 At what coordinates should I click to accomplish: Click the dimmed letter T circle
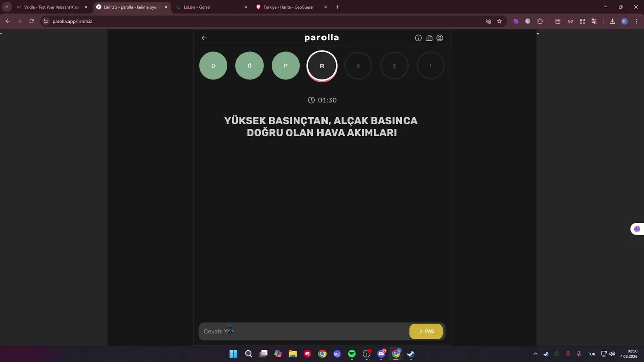click(x=431, y=66)
